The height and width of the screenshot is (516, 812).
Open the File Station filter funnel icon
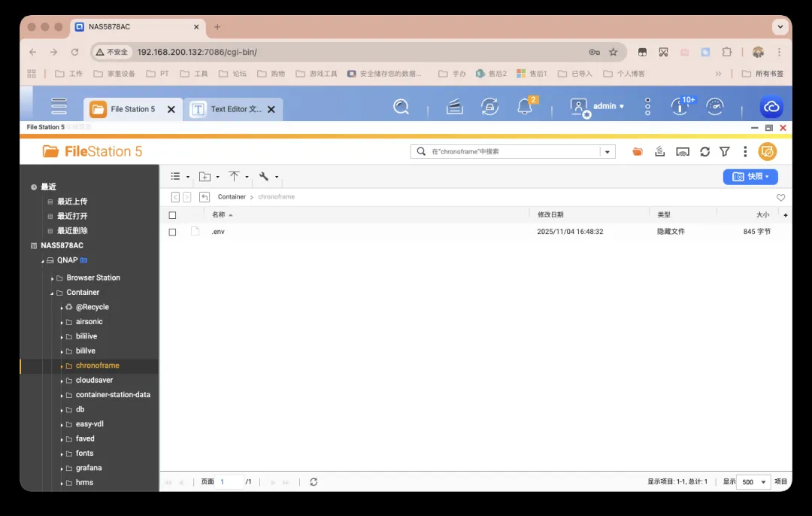[x=725, y=152]
